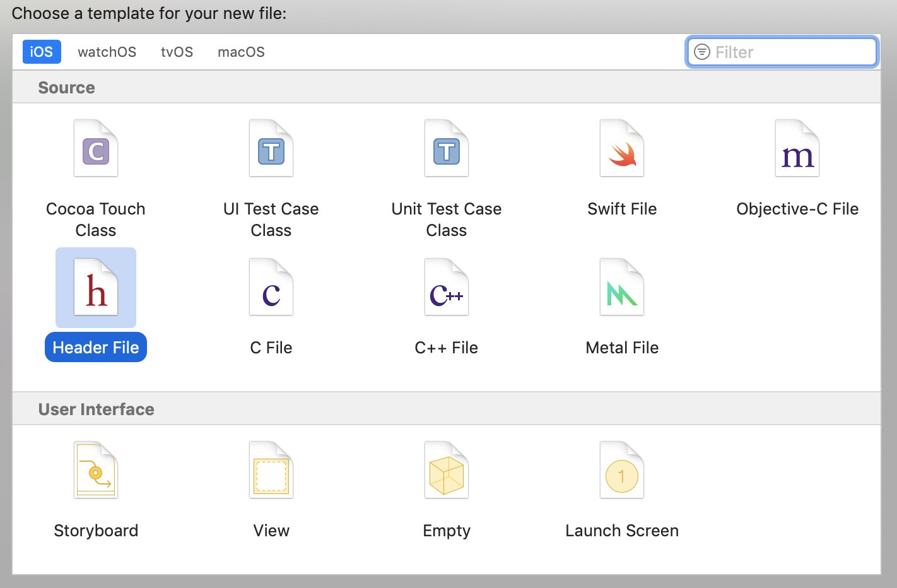Image resolution: width=897 pixels, height=588 pixels.
Task: Click the "Swift File" label
Action: tap(622, 209)
